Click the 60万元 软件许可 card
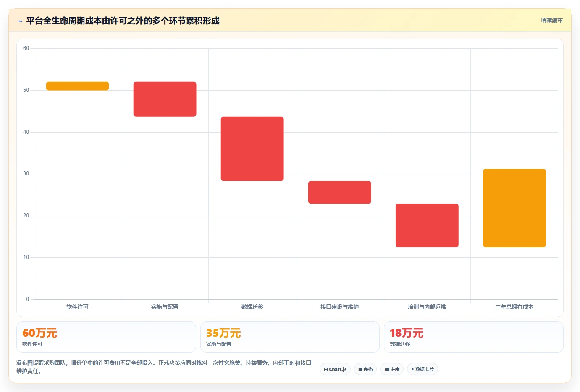Screen dimensions: 580x392 coord(106,337)
